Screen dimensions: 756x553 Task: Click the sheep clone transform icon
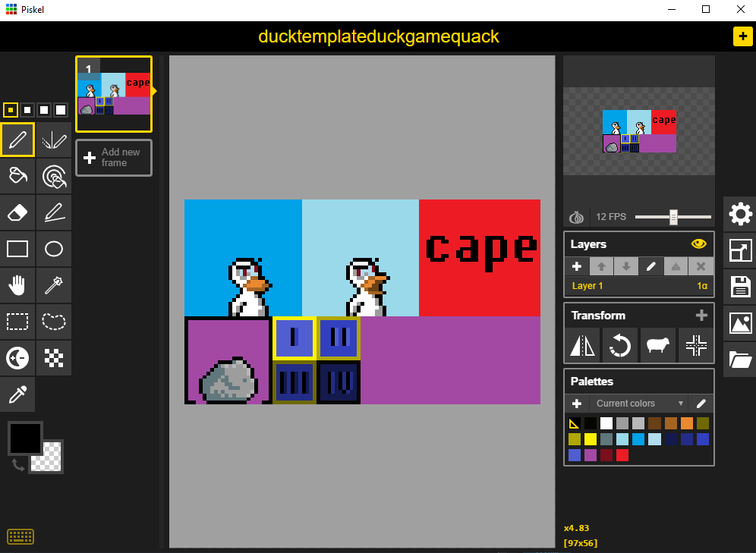pyautogui.click(x=657, y=345)
